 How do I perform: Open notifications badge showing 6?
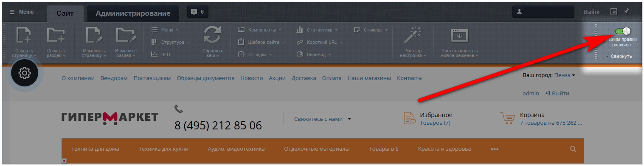(198, 12)
